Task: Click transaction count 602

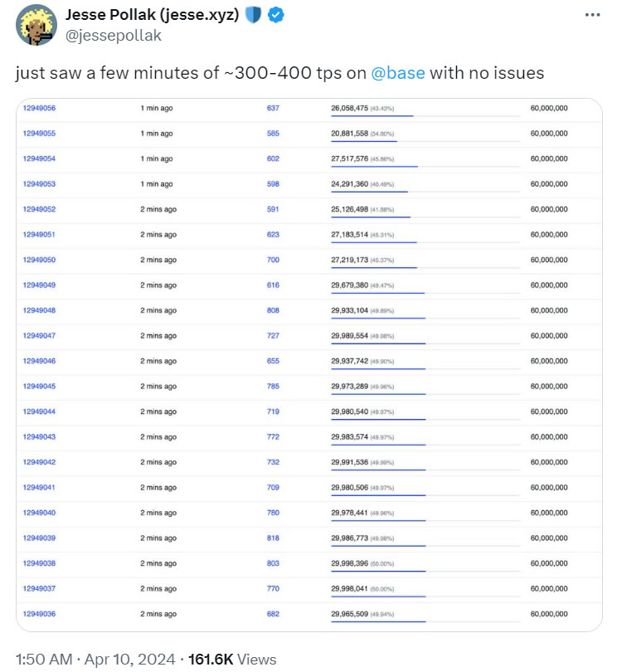Action: pyautogui.click(x=273, y=158)
